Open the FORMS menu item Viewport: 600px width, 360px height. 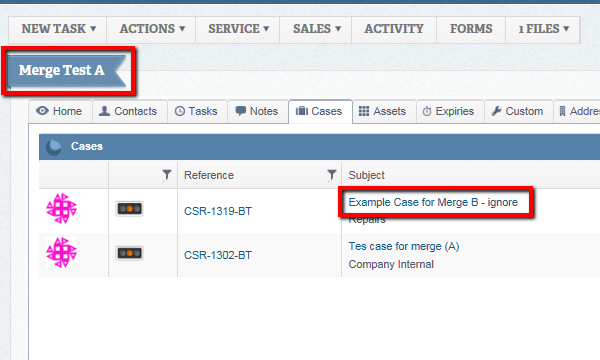[x=471, y=29]
